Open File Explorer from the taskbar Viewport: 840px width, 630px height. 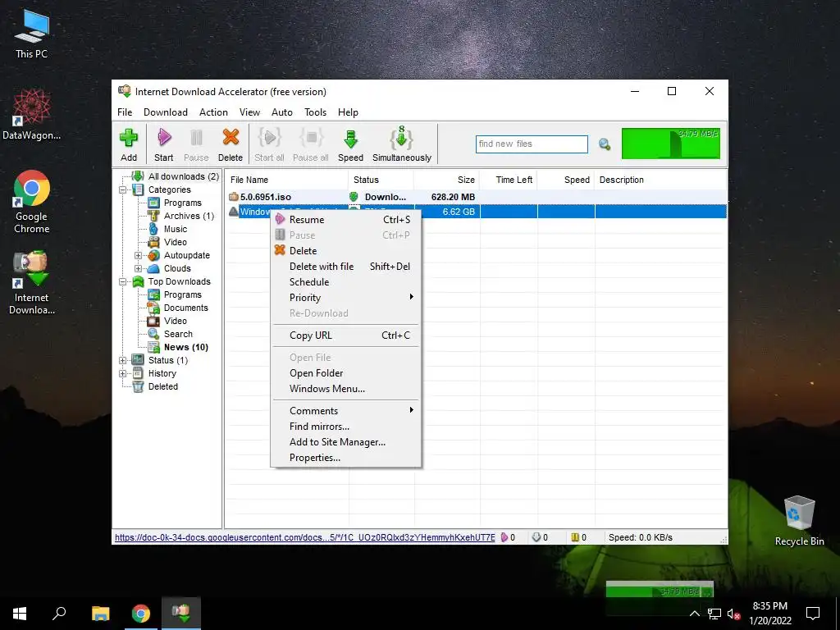[x=100, y=614]
